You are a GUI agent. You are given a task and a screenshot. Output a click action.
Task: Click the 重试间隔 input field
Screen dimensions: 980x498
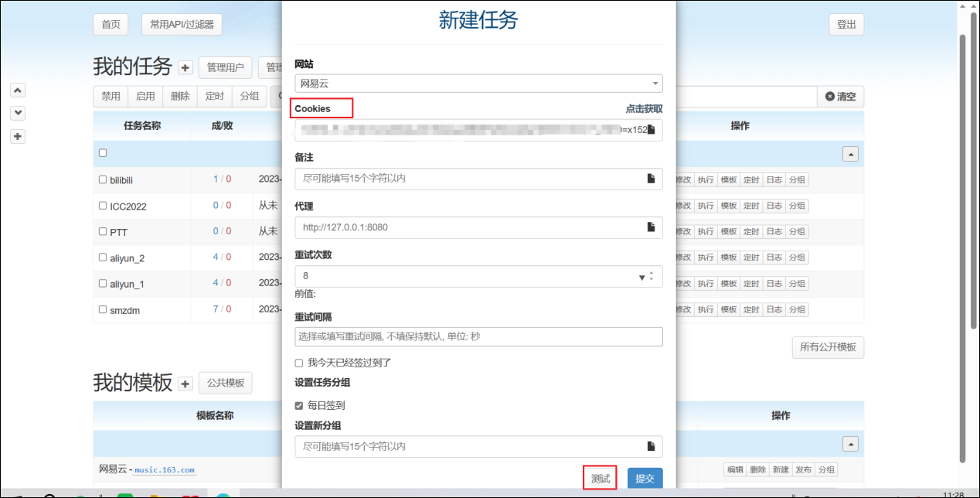pos(478,336)
